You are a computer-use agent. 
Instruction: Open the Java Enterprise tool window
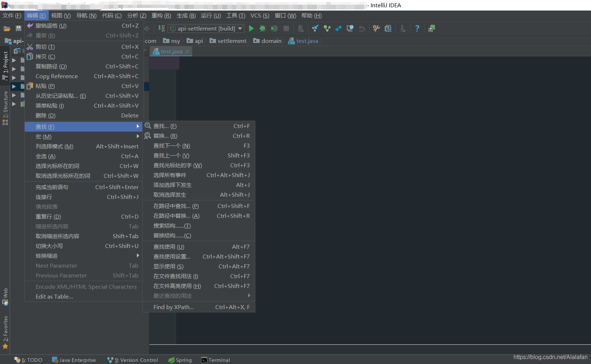(x=74, y=360)
